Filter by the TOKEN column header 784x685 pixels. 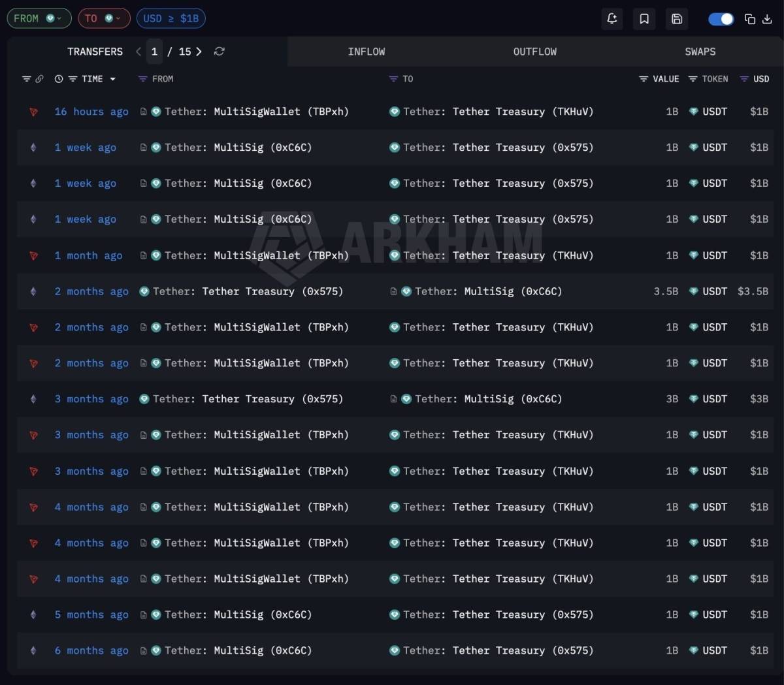coord(708,79)
